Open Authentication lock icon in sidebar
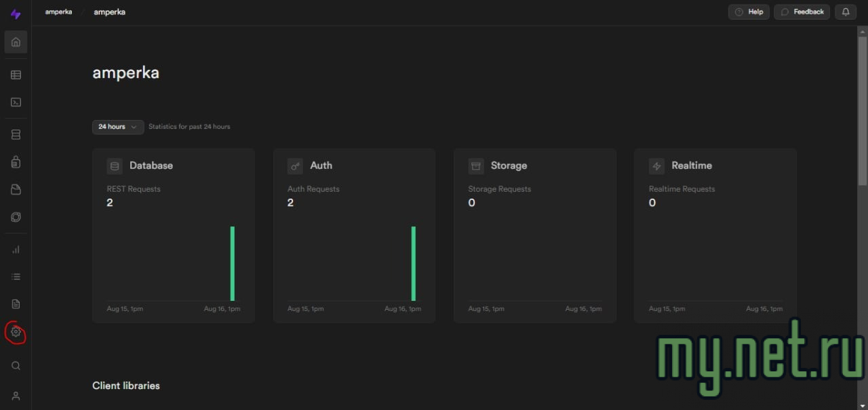868x410 pixels. pyautogui.click(x=16, y=162)
